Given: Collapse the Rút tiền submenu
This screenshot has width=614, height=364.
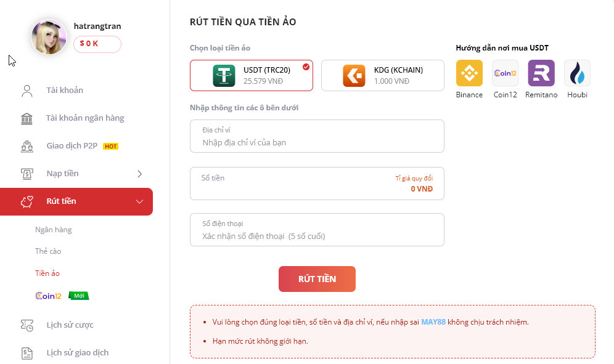Looking at the screenshot, I should [139, 201].
